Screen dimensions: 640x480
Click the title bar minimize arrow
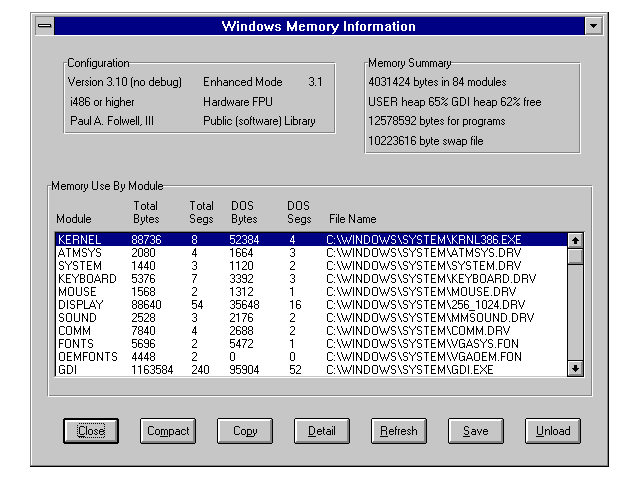coord(594,26)
